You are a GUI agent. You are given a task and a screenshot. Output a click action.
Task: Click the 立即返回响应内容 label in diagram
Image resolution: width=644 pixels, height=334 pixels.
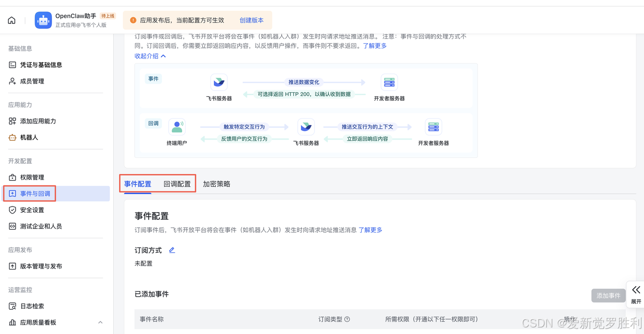[367, 139]
